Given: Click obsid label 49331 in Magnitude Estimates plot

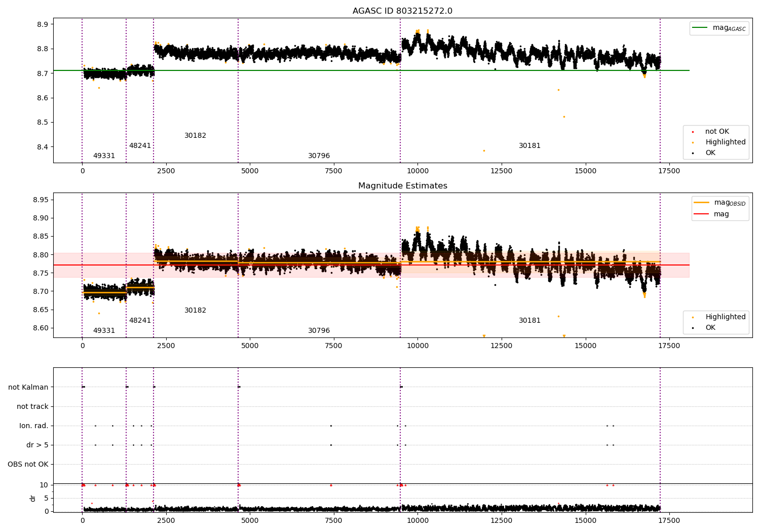Looking at the screenshot, I should point(104,331).
